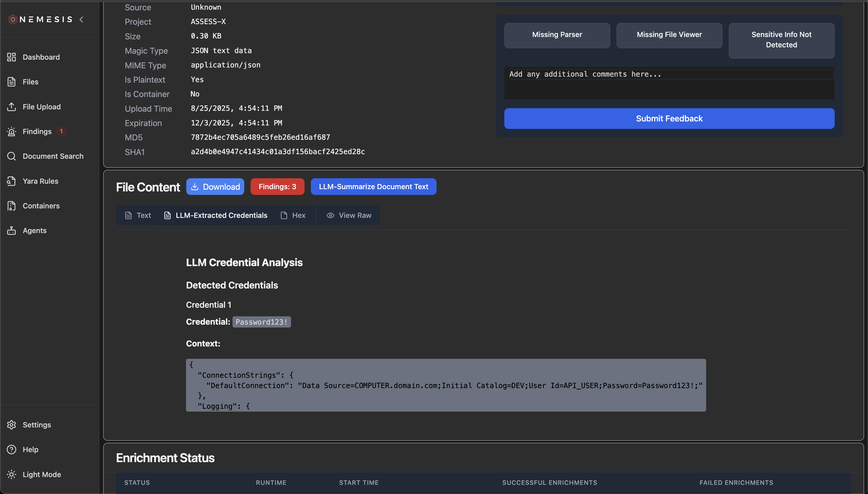Open the Yara Rules panel
868x494 pixels.
point(40,181)
